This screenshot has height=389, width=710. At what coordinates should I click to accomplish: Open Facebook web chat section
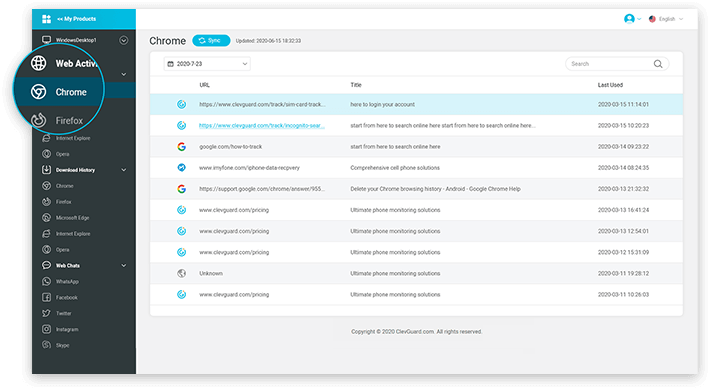coord(67,298)
